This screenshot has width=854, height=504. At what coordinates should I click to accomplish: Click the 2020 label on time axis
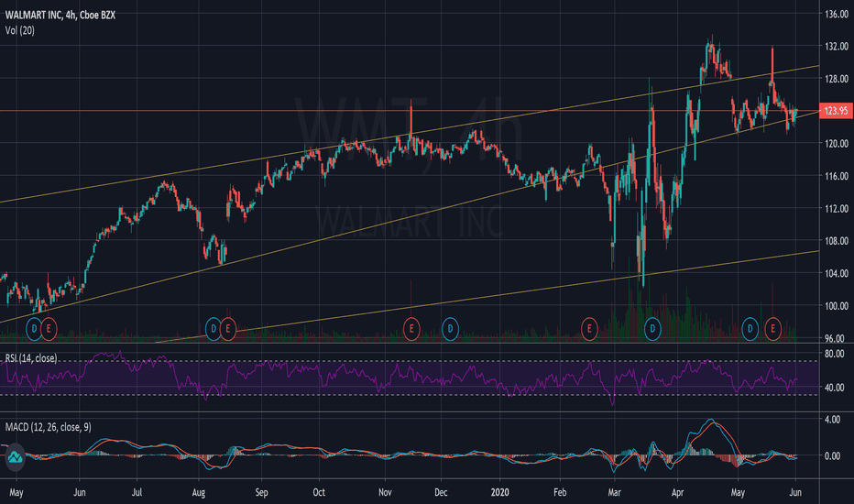499,492
